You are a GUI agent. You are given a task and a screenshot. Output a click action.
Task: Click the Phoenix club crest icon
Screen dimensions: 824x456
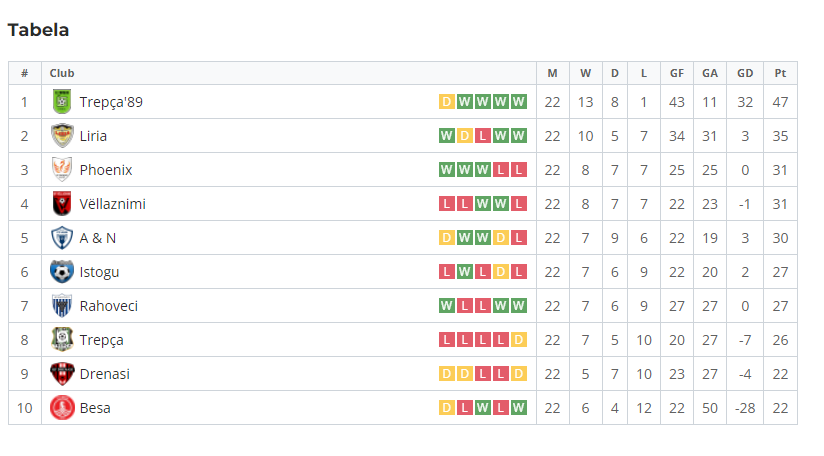click(x=62, y=170)
